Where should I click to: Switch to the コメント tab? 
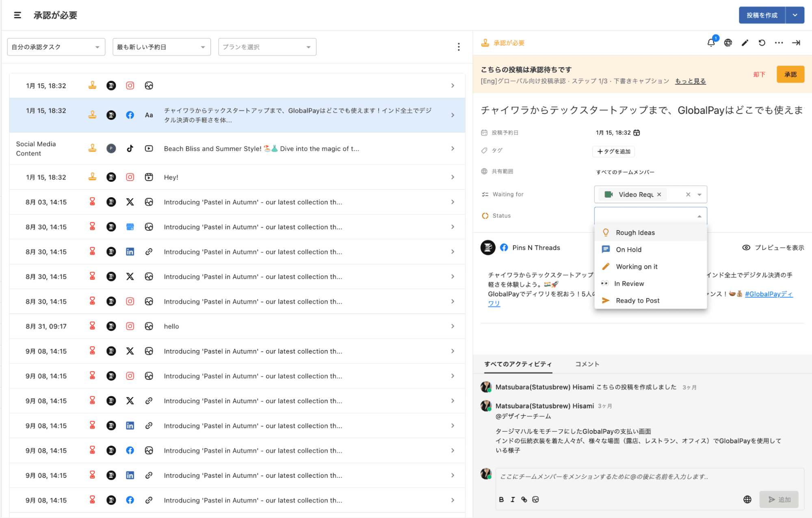click(587, 364)
